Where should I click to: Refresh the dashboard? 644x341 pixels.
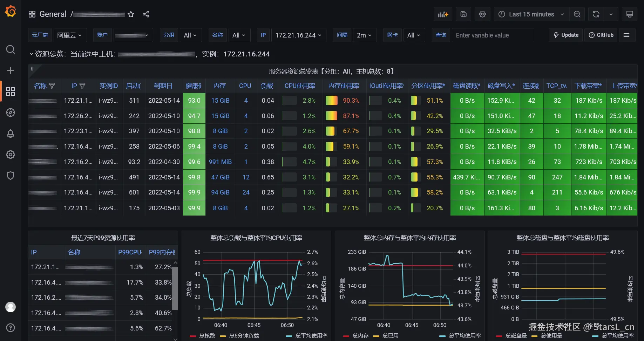tap(596, 14)
